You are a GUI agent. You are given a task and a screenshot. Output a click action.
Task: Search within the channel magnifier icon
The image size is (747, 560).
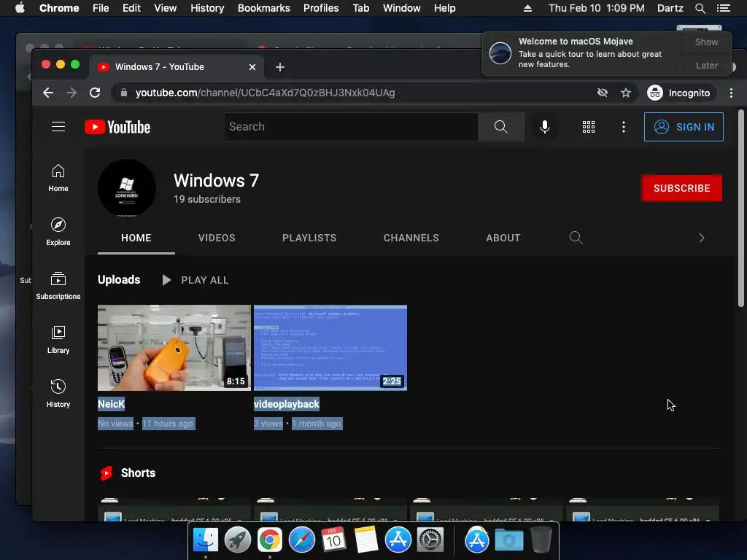click(576, 238)
